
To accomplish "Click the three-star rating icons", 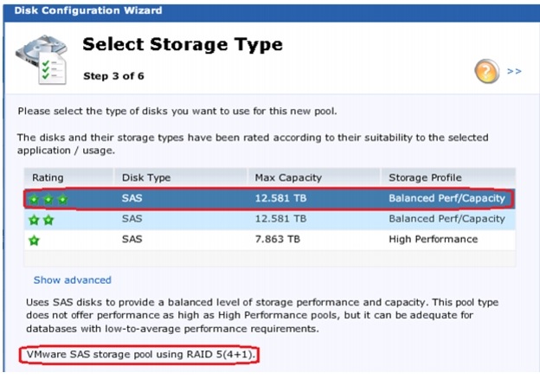I will (x=48, y=199).
